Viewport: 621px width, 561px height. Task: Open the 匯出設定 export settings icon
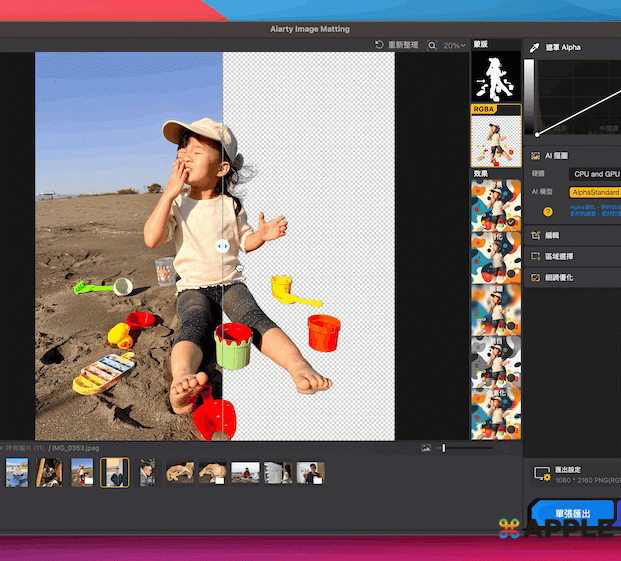click(542, 472)
